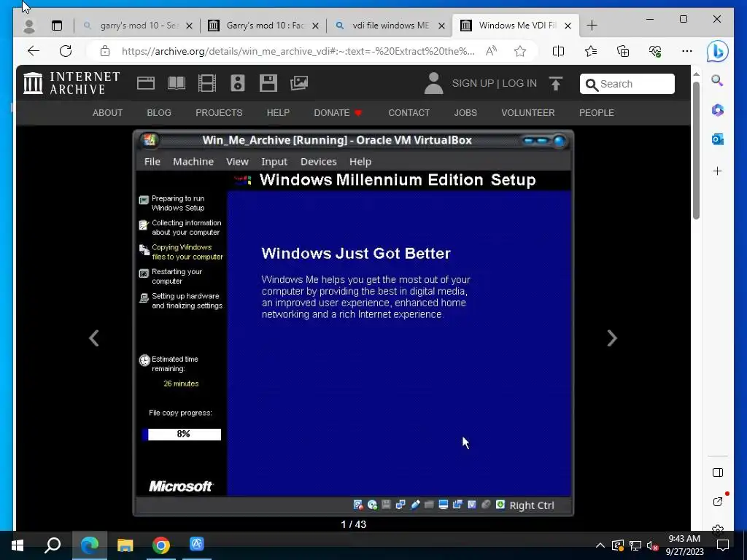Image resolution: width=747 pixels, height=560 pixels.
Task: Click the muted volume tray icon
Action: click(x=652, y=545)
